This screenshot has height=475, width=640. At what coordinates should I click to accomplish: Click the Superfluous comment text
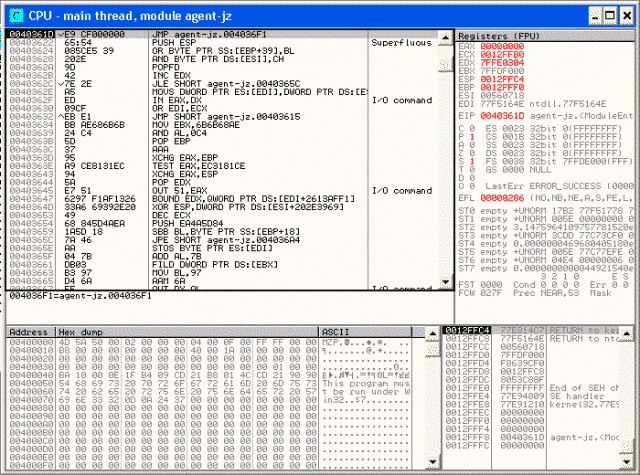[x=401, y=42]
